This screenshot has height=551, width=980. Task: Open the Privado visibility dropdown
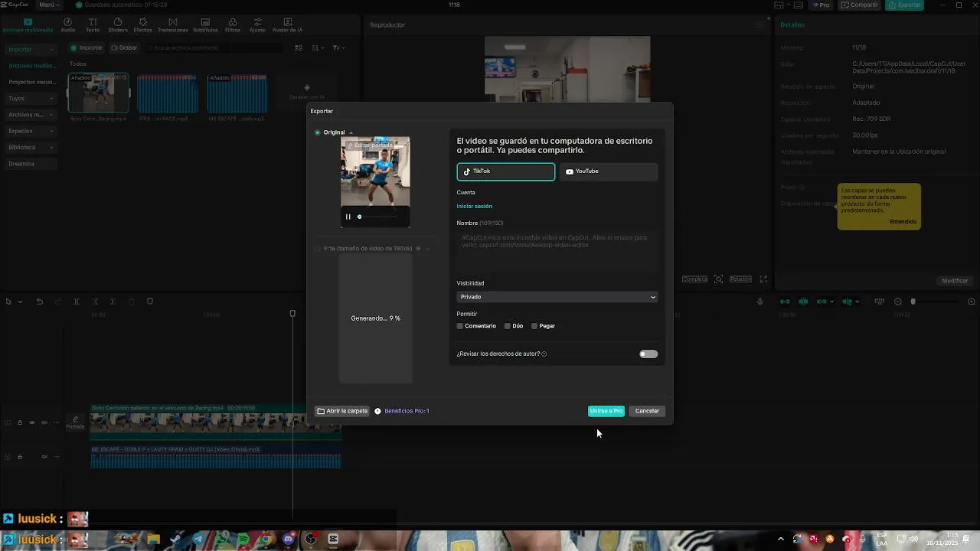557,297
